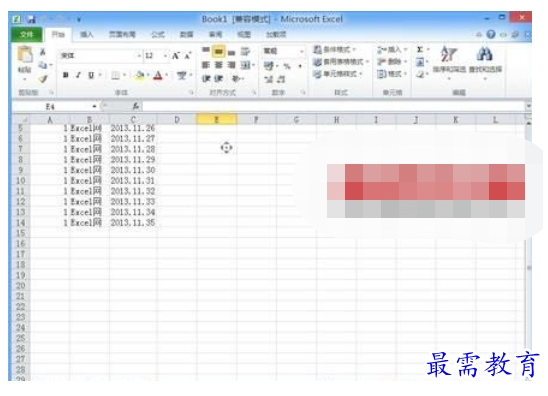Open the number format combo box
Image resolution: width=548 pixels, height=396 pixels.
point(283,51)
